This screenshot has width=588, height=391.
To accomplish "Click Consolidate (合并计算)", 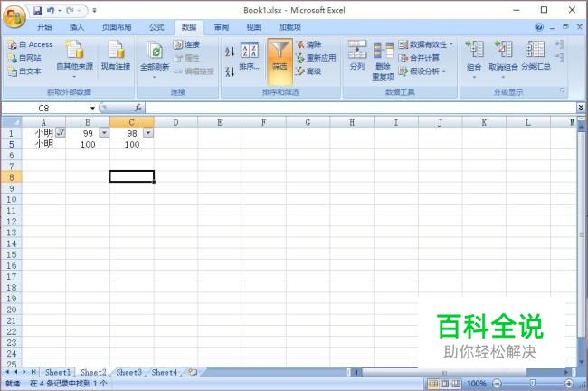I will click(419, 58).
